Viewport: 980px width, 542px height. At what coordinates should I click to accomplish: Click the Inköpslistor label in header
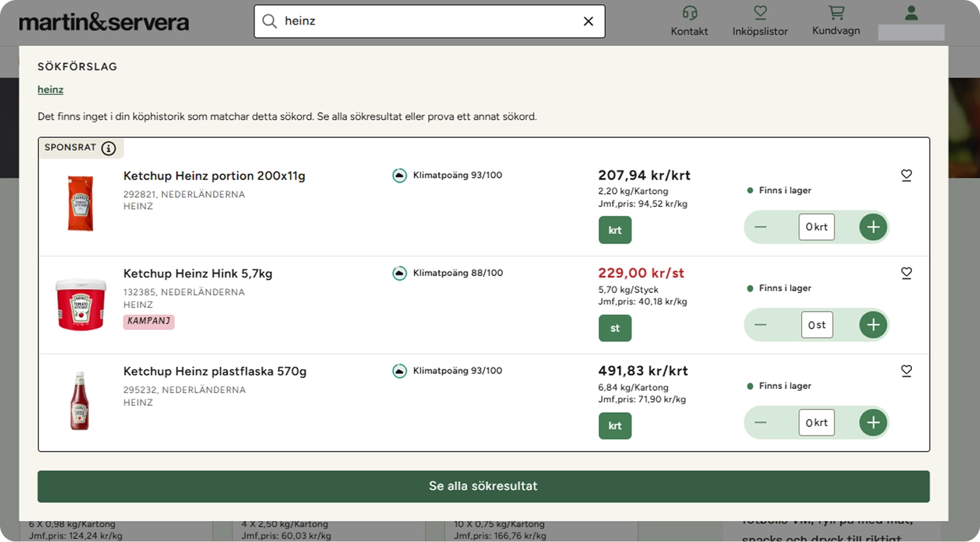tap(760, 31)
